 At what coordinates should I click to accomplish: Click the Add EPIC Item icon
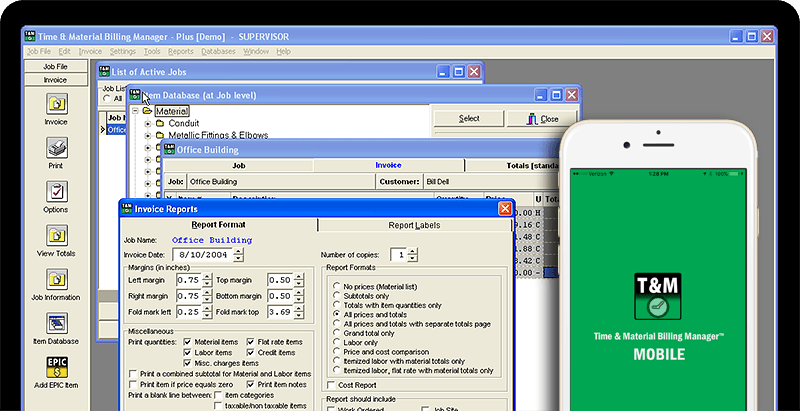point(56,367)
